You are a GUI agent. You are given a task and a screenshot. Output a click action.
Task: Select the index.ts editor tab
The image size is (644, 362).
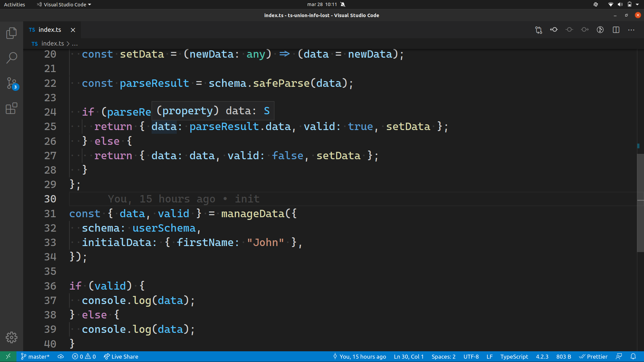tap(50, 30)
